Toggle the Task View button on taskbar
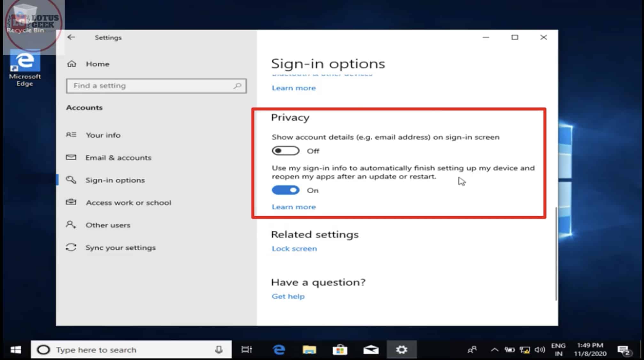 (x=246, y=349)
